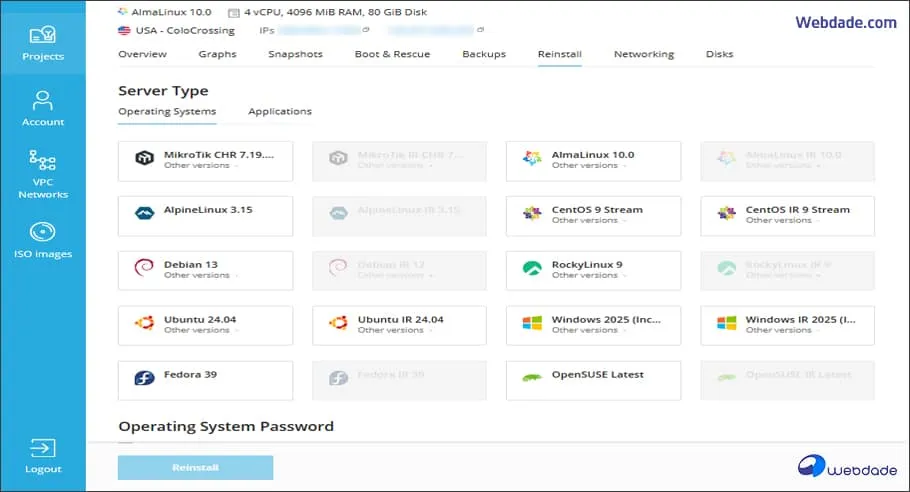Select the Operating Systems sub-tab
910x492 pixels.
pos(167,111)
